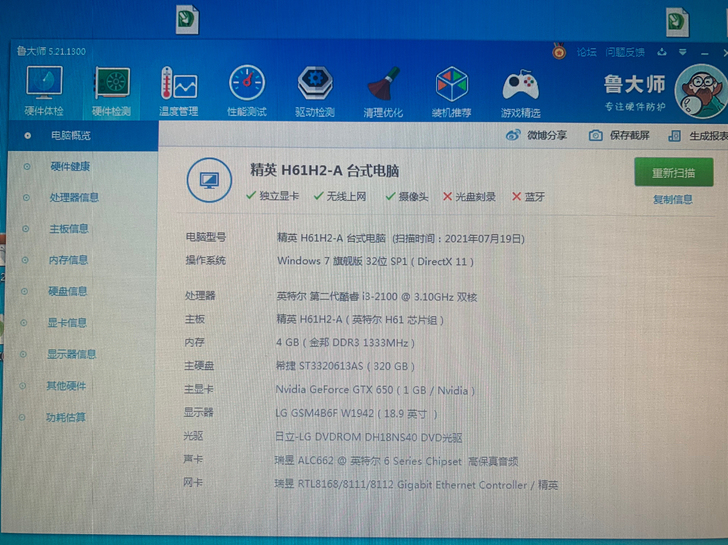This screenshot has height=545, width=728.
Task: Open right desktop file icon above window
Action: (677, 21)
